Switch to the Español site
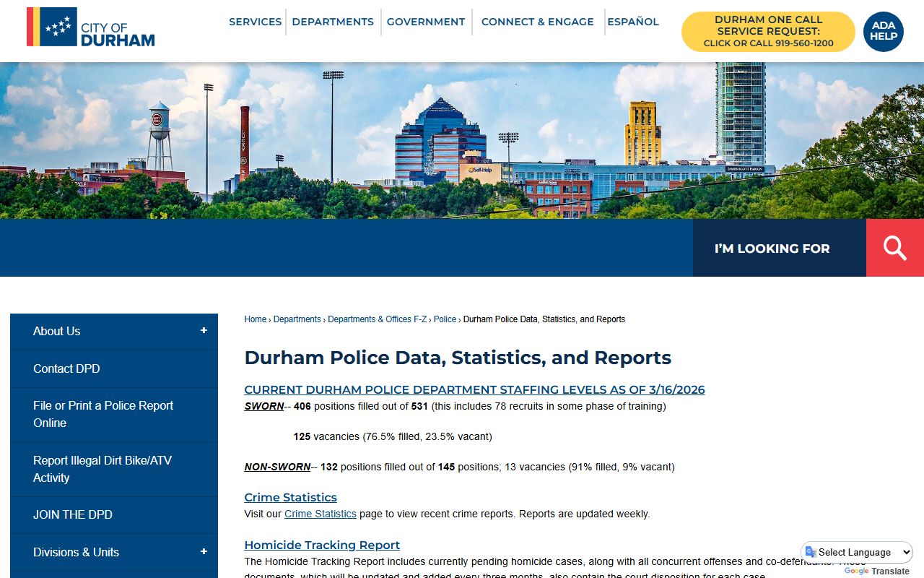 click(x=633, y=22)
